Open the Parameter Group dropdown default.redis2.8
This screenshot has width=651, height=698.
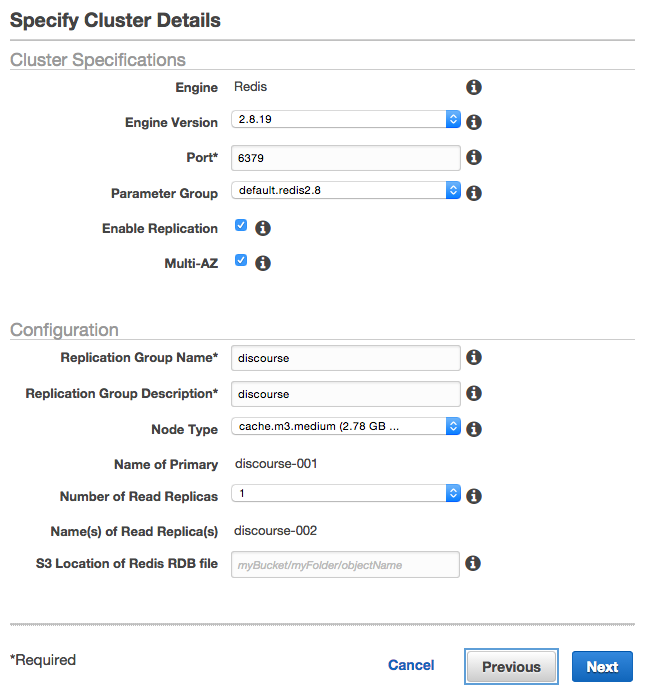point(346,190)
